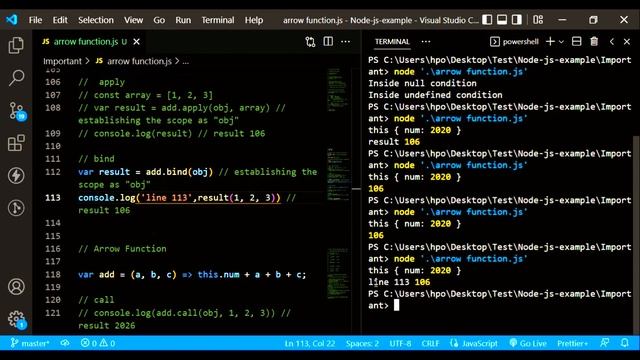The height and width of the screenshot is (360, 640).
Task: Click 'line 113 106' terminal output
Action: (399, 282)
